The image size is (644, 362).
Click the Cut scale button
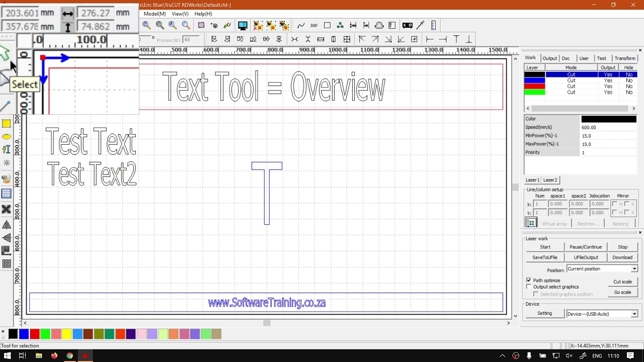point(622,282)
